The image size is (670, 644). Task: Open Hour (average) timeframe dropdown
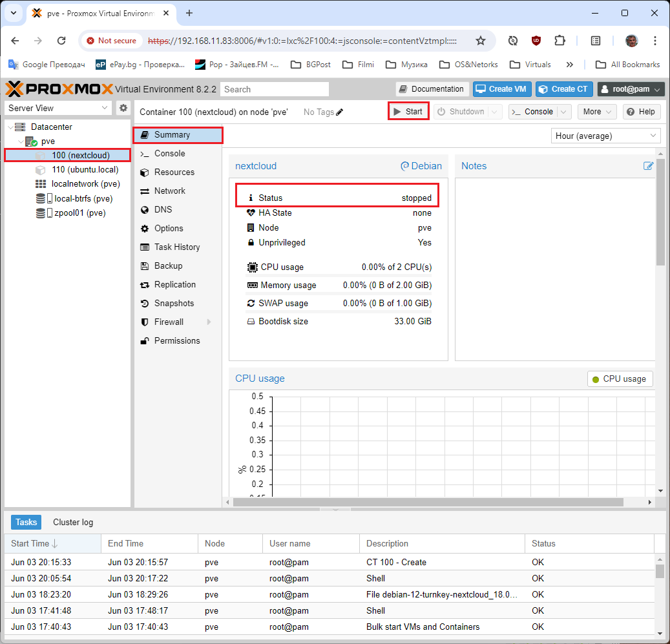point(605,136)
